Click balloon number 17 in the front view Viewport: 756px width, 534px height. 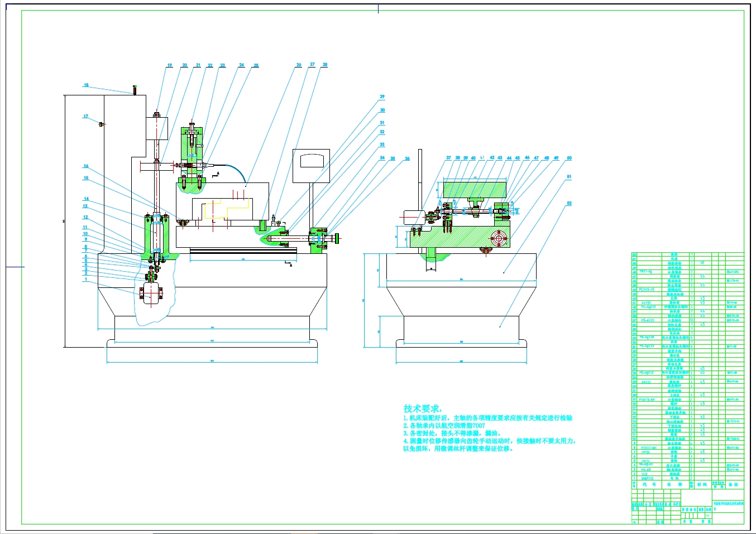pos(85,117)
